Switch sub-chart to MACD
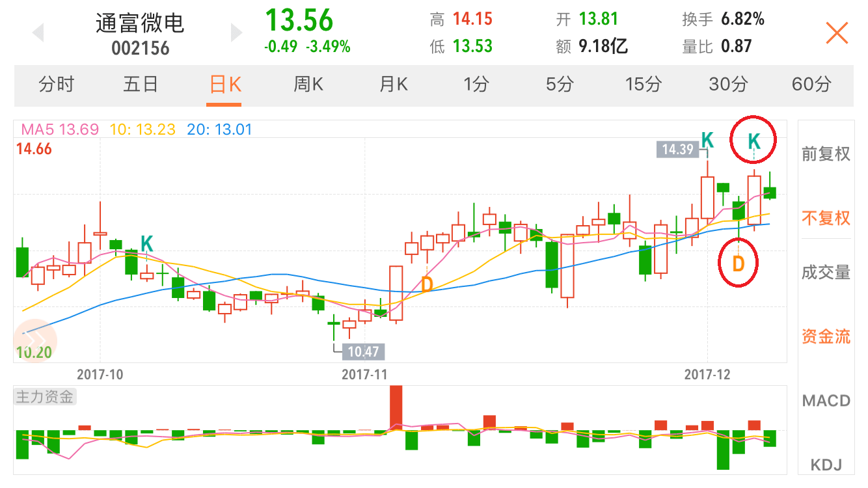Screen dimensions: 868x488 coord(826,400)
